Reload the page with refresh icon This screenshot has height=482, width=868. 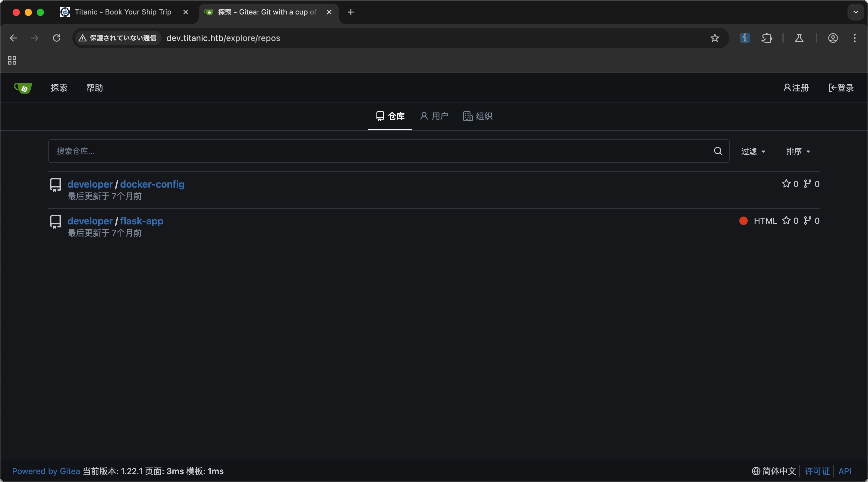(57, 38)
